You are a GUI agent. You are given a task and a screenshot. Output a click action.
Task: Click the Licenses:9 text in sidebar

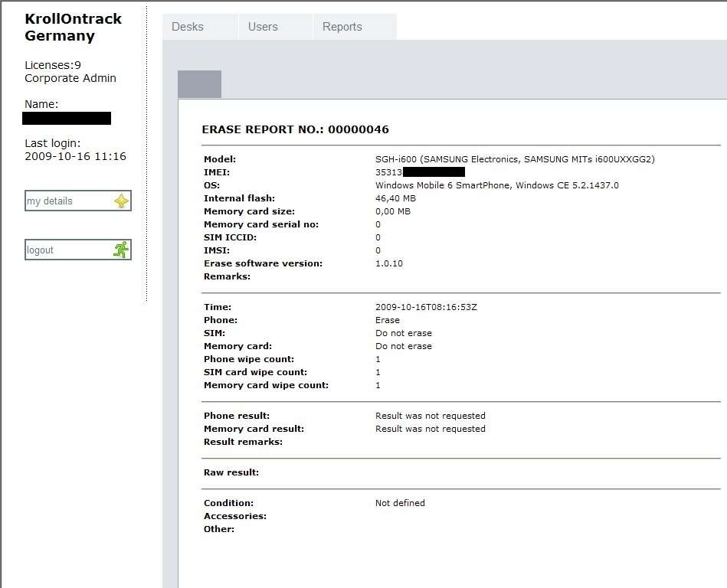pyautogui.click(x=53, y=65)
